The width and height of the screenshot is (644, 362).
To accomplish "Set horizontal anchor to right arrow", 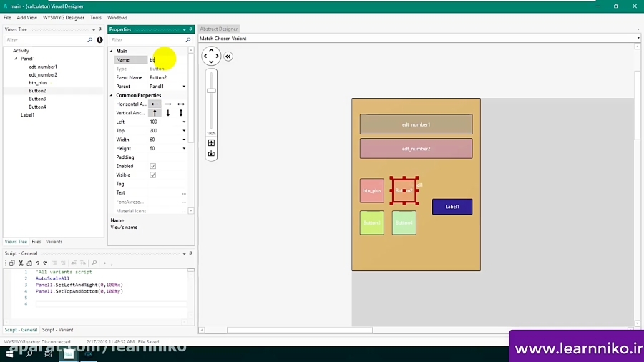I will 167,104.
